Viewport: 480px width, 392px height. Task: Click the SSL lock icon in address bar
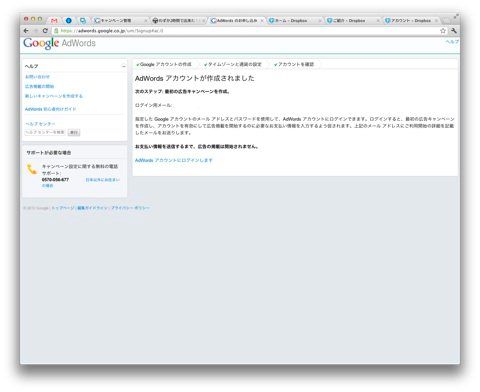(x=56, y=31)
